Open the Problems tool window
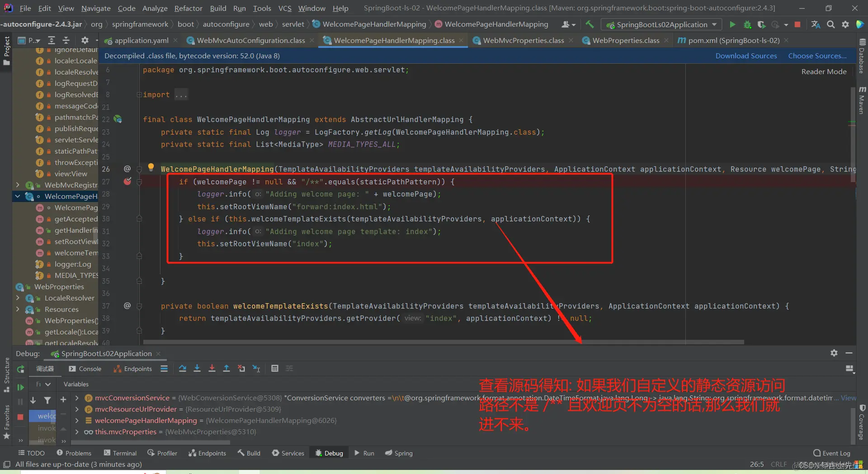The width and height of the screenshot is (868, 474). point(74,453)
